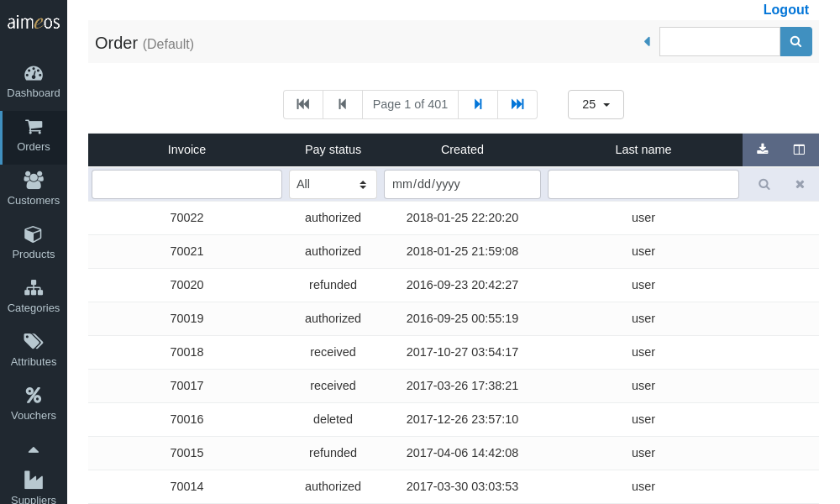The height and width of the screenshot is (504, 840).
Task: Open the Vouchers percent icon
Action: [34, 396]
